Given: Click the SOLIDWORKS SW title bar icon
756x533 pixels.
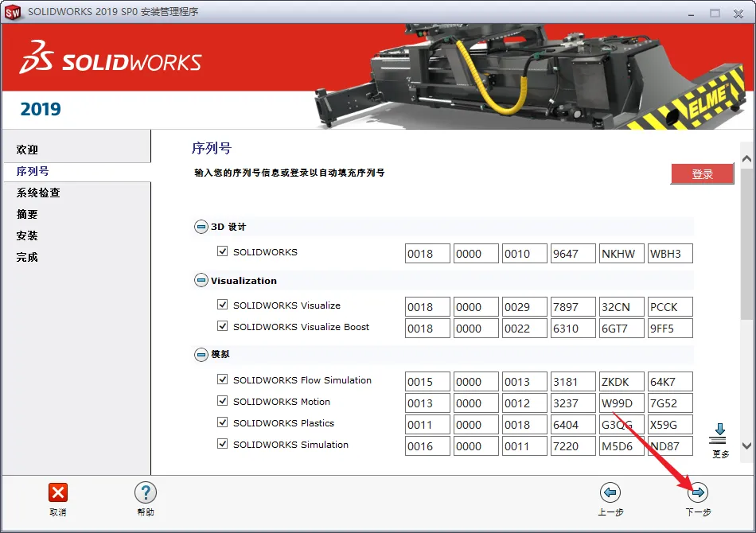Looking at the screenshot, I should pos(13,12).
